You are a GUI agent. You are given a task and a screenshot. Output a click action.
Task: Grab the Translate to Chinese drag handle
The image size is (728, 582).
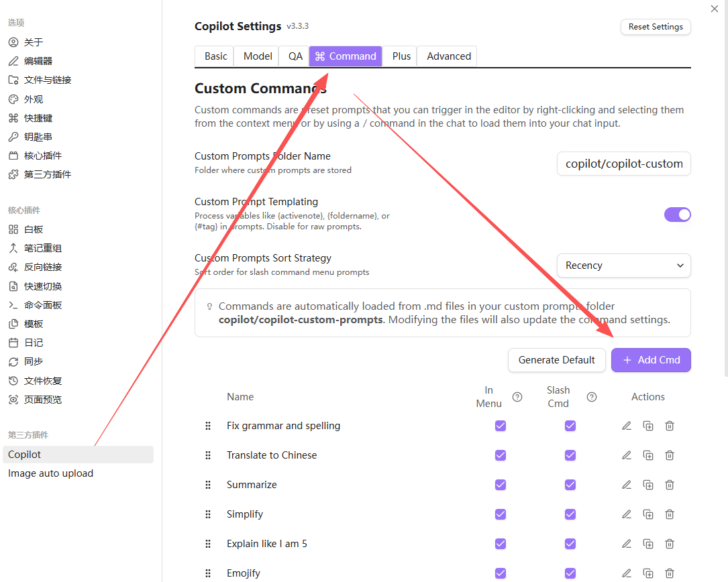pyautogui.click(x=208, y=455)
